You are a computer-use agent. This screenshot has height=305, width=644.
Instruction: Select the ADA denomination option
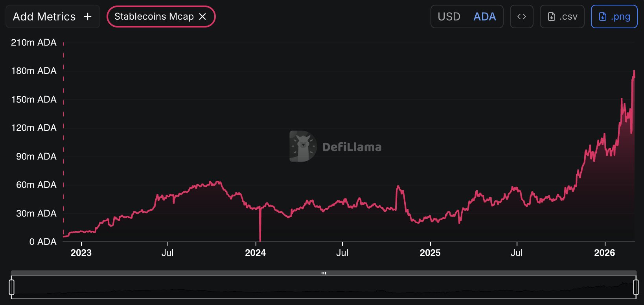(x=484, y=17)
